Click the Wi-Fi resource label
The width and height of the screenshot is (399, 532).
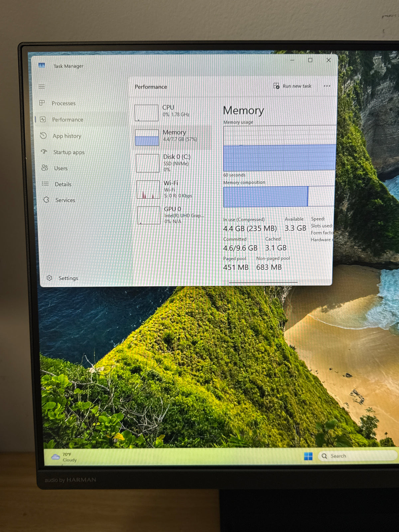pyautogui.click(x=171, y=183)
